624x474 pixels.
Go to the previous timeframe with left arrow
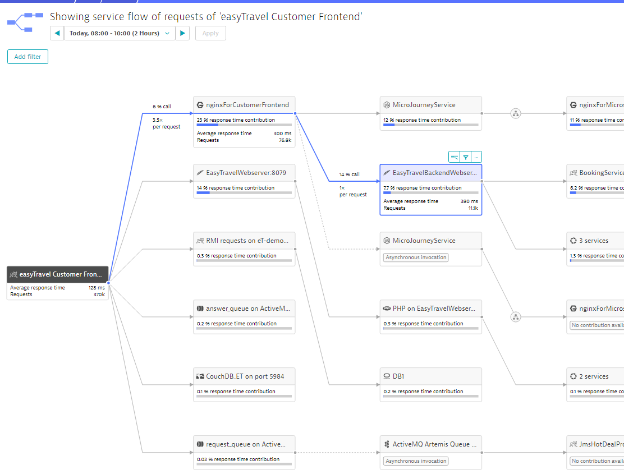click(57, 33)
